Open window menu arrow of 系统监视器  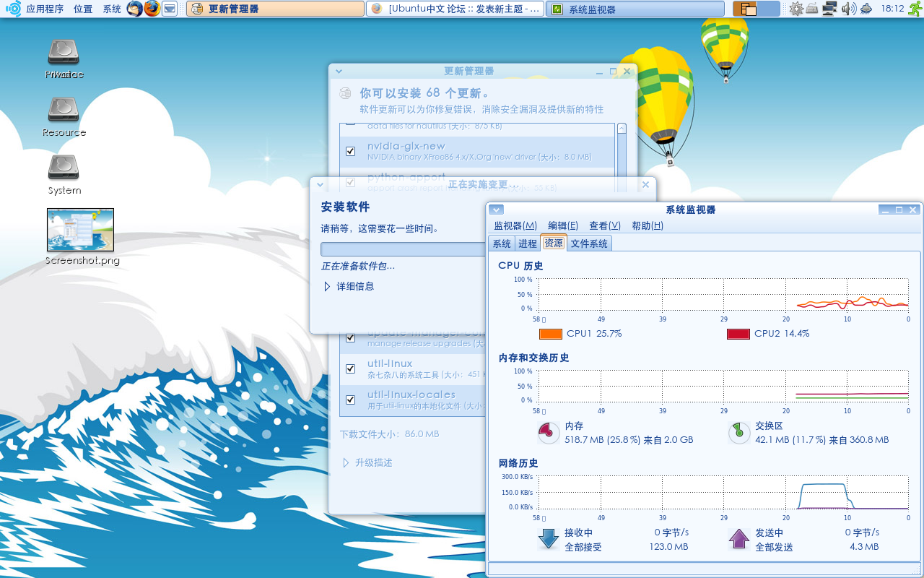496,210
